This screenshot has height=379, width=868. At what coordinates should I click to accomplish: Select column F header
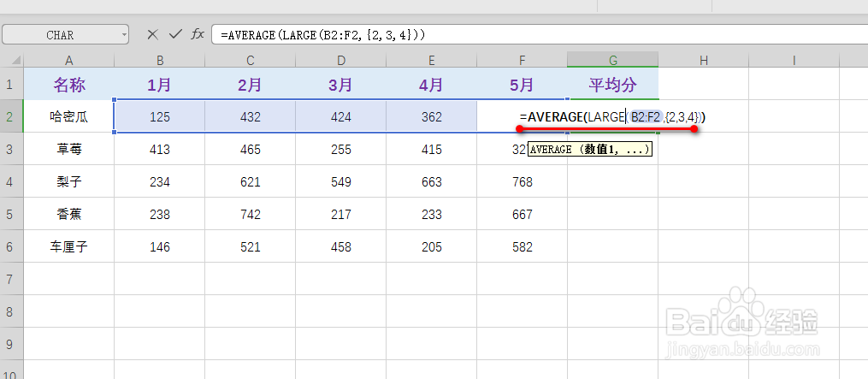pos(522,60)
